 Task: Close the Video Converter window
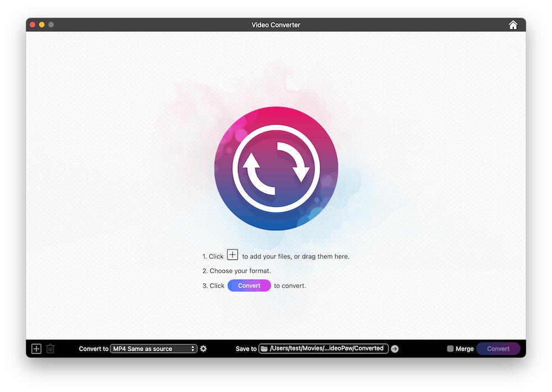33,25
